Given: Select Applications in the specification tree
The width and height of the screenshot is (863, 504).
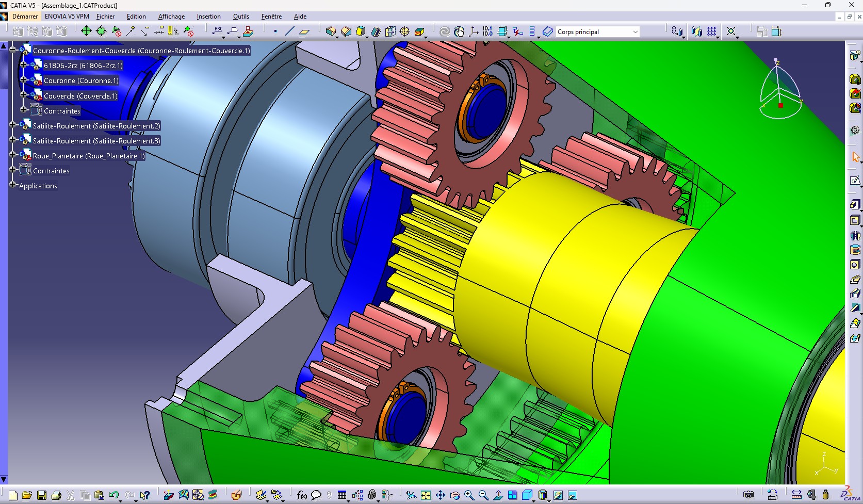Looking at the screenshot, I should pos(38,186).
